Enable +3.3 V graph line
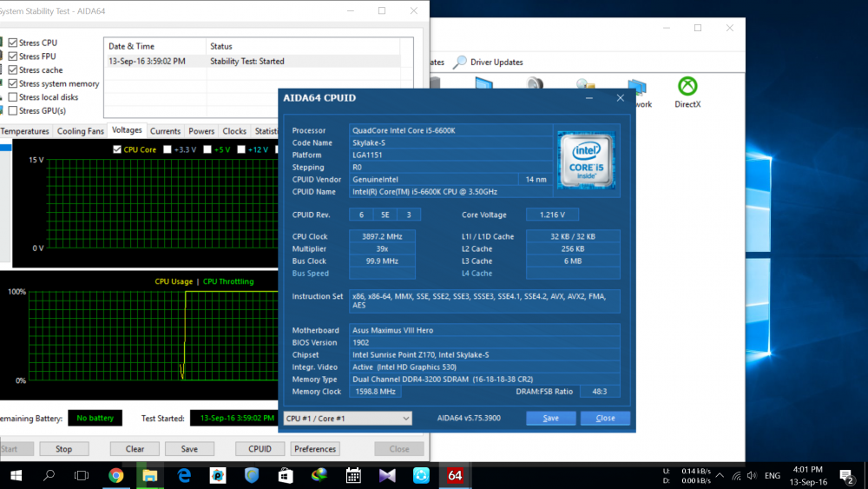 coord(168,149)
